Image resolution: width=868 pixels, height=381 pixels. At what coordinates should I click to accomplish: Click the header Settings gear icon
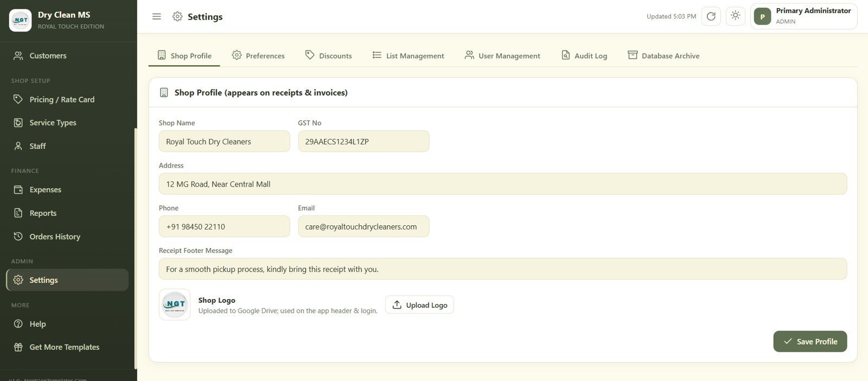coord(177,16)
